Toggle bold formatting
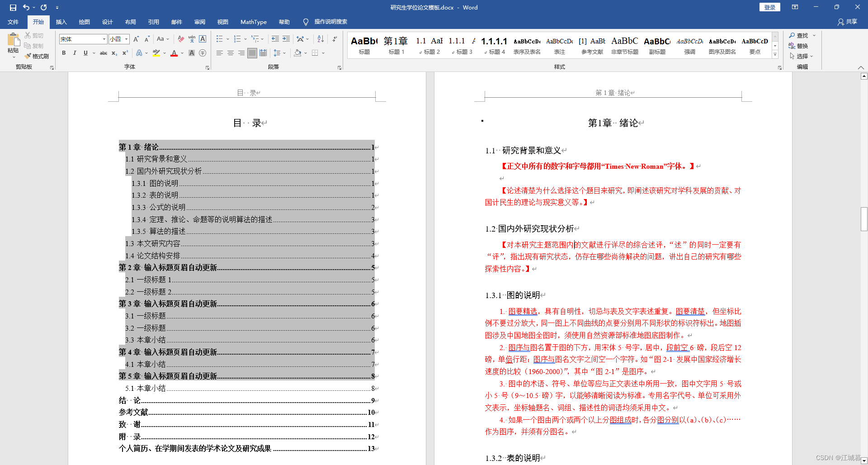This screenshot has width=868, height=465. click(64, 53)
